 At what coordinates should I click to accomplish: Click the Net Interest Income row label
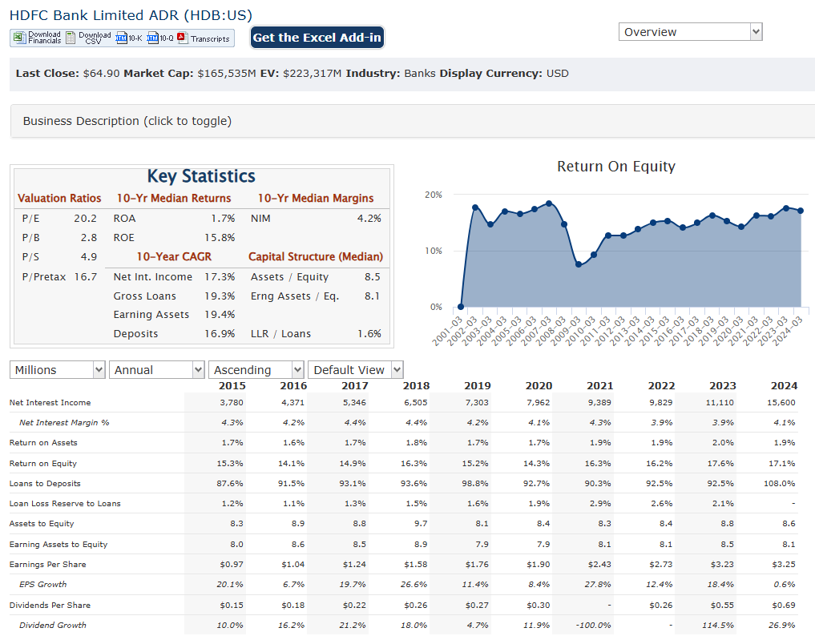(50, 402)
